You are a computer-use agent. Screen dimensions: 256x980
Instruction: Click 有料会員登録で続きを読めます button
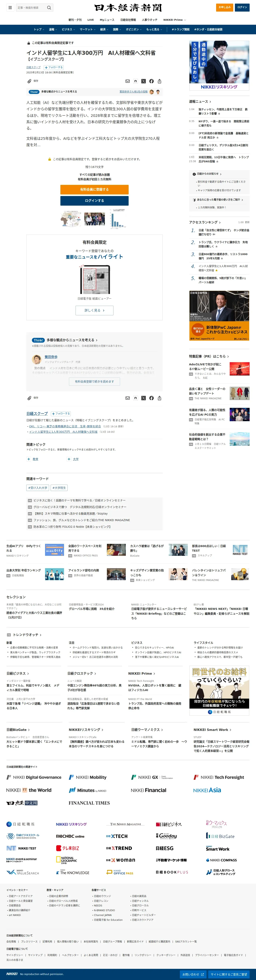coord(94,382)
